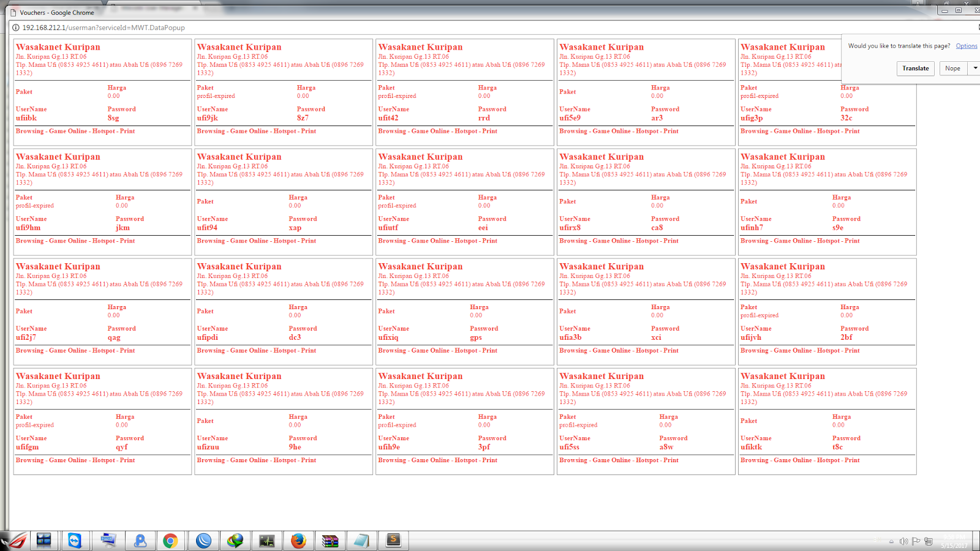This screenshot has height=551, width=980.
Task: Click the volume speaker tray icon
Action: pos(904,541)
